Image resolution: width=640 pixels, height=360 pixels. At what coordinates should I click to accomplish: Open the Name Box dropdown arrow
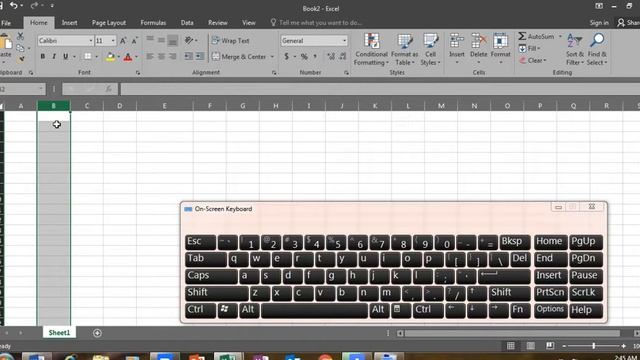coord(40,89)
